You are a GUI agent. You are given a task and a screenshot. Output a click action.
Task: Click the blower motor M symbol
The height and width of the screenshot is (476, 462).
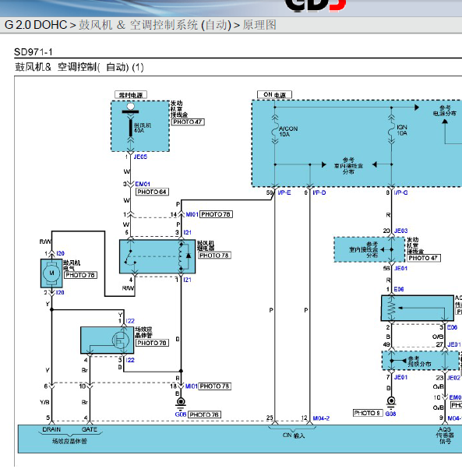(x=51, y=273)
